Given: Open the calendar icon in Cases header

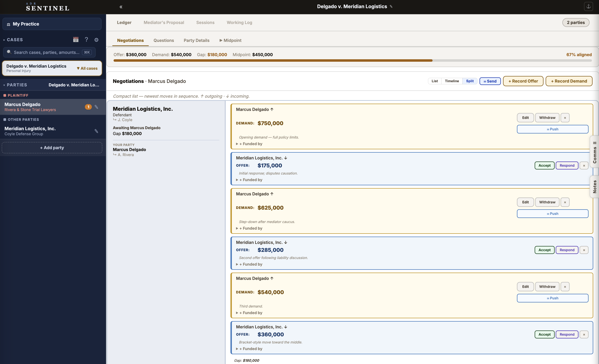Looking at the screenshot, I should coord(76,40).
